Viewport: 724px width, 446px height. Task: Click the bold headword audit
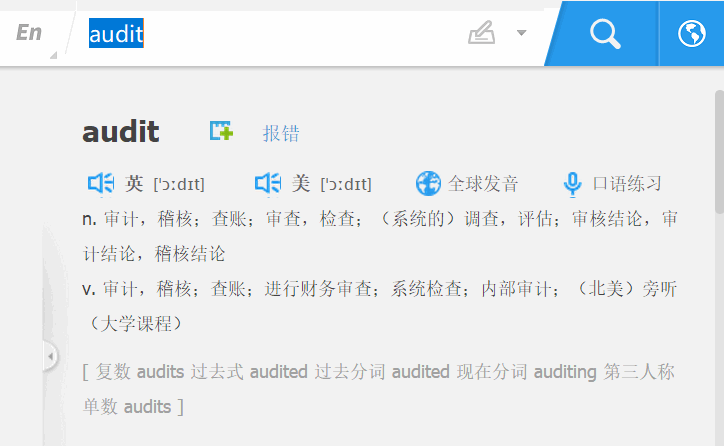pyautogui.click(x=120, y=132)
